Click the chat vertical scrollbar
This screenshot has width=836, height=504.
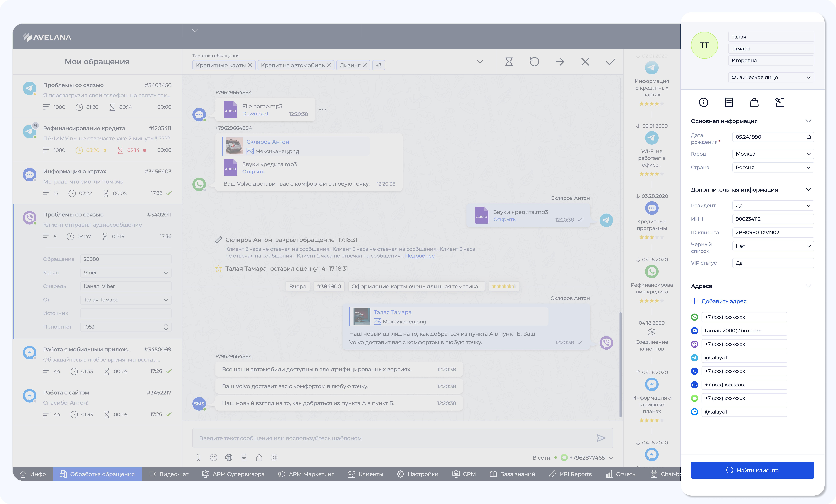coord(621,365)
